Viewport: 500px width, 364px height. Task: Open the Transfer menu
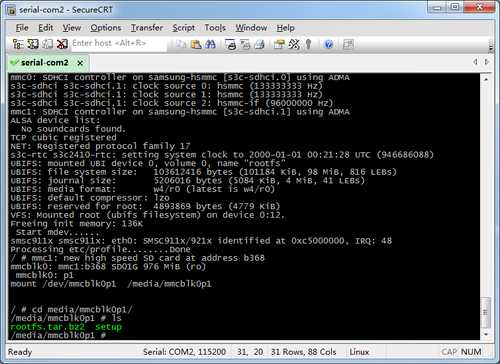(x=147, y=28)
